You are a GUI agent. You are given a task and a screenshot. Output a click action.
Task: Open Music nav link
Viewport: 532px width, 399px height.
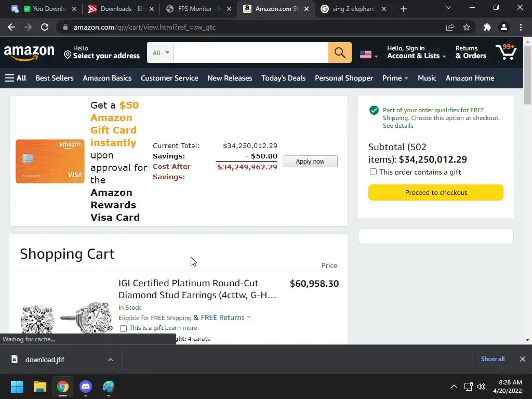tap(427, 78)
